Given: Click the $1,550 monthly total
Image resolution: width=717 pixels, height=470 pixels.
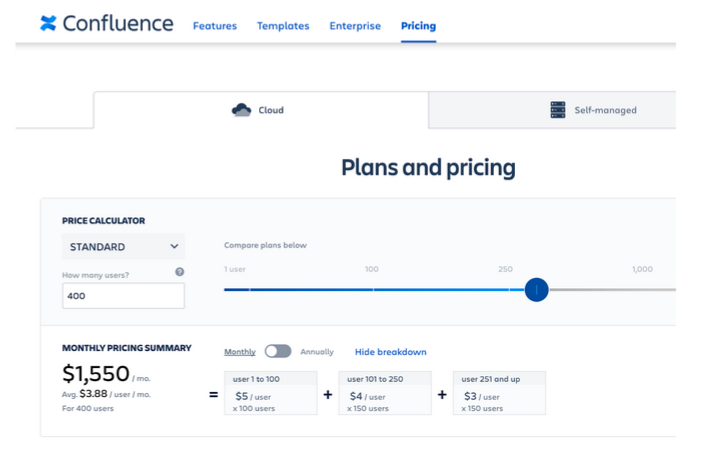Looking at the screenshot, I should click(96, 374).
